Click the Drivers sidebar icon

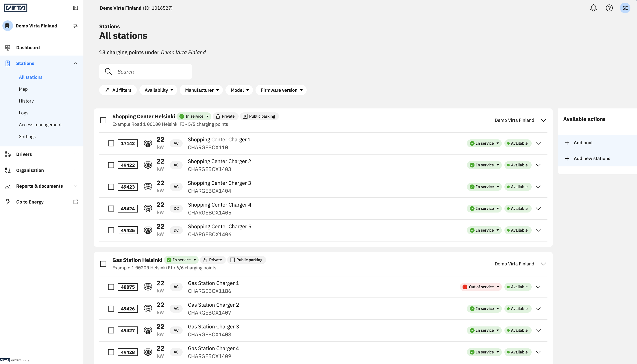click(8, 154)
